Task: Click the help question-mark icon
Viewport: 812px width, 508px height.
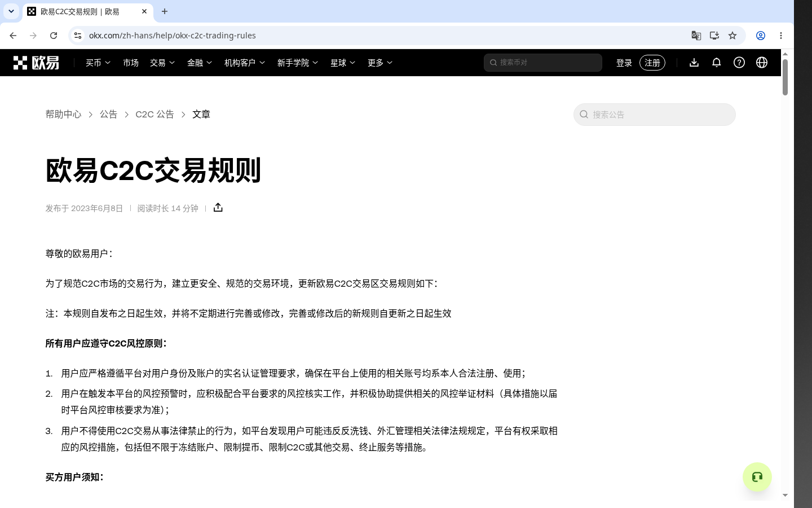Action: (739, 63)
